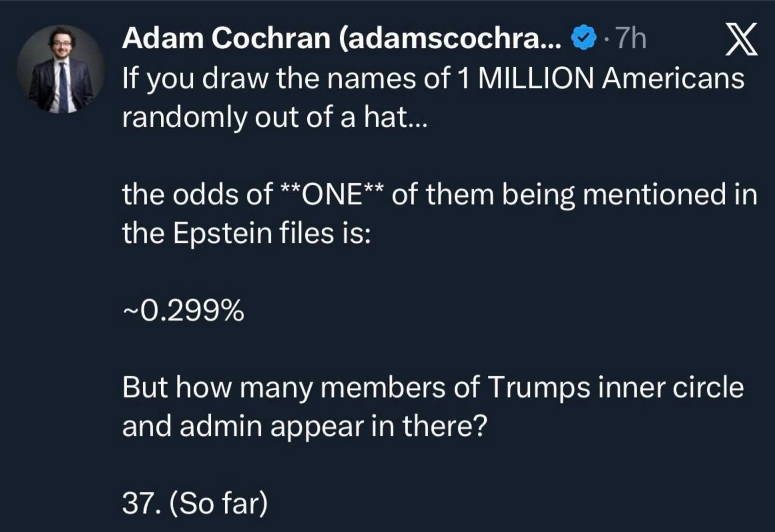Click the line "randomly out of a hat..."

[274, 117]
